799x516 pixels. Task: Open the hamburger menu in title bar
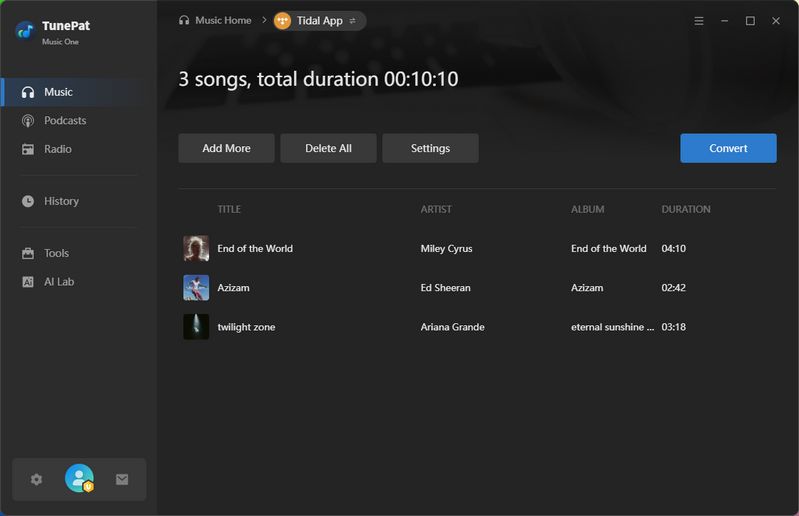[x=699, y=21]
